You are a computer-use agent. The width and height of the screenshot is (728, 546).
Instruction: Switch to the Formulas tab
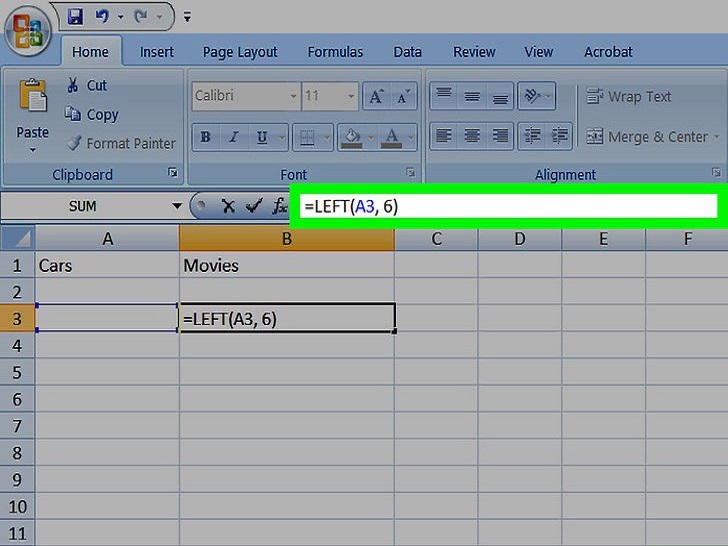[x=335, y=52]
